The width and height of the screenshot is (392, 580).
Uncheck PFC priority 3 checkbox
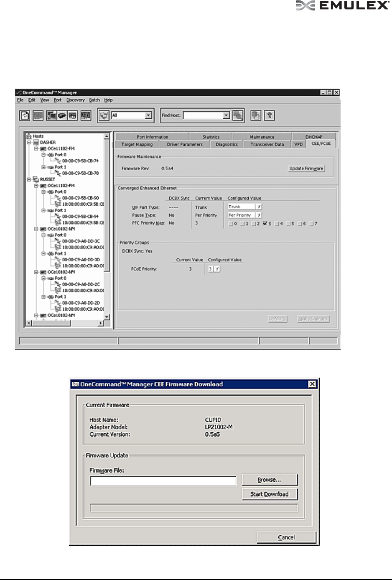(x=265, y=224)
